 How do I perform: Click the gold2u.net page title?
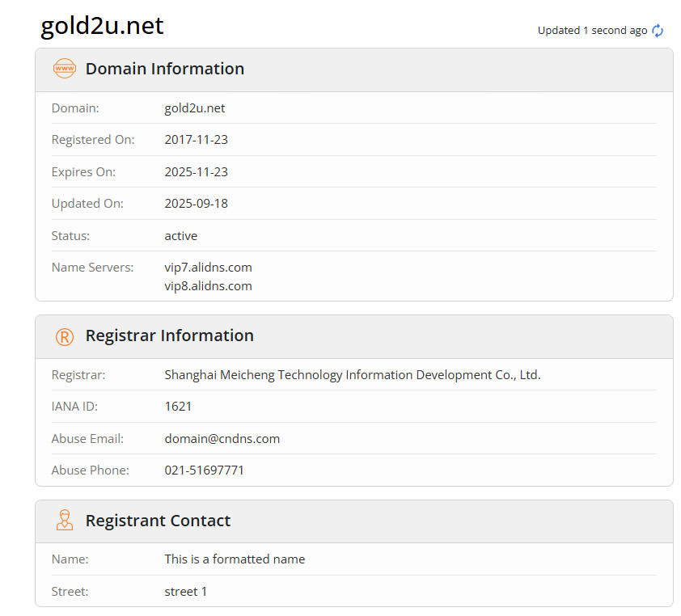click(x=102, y=26)
